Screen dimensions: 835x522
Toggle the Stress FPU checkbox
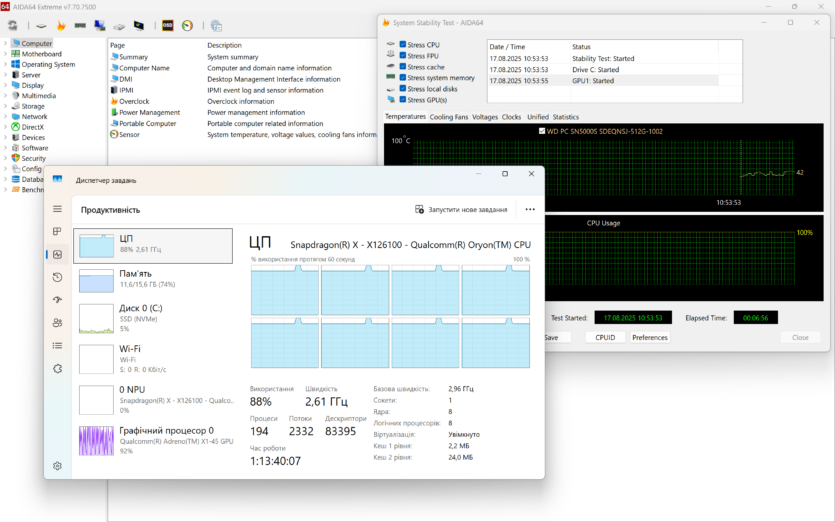[403, 55]
